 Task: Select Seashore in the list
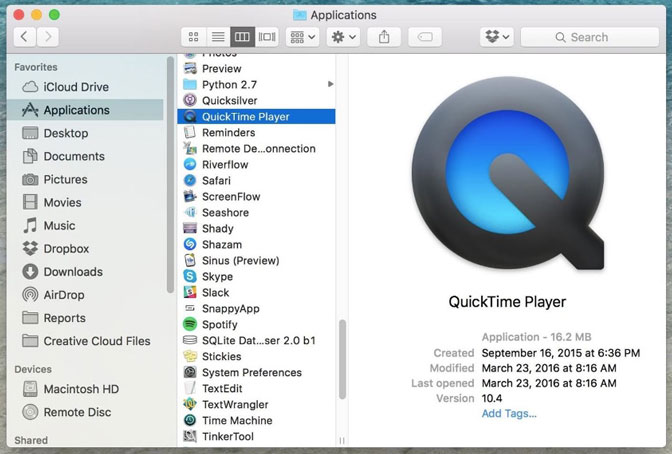click(x=256, y=213)
